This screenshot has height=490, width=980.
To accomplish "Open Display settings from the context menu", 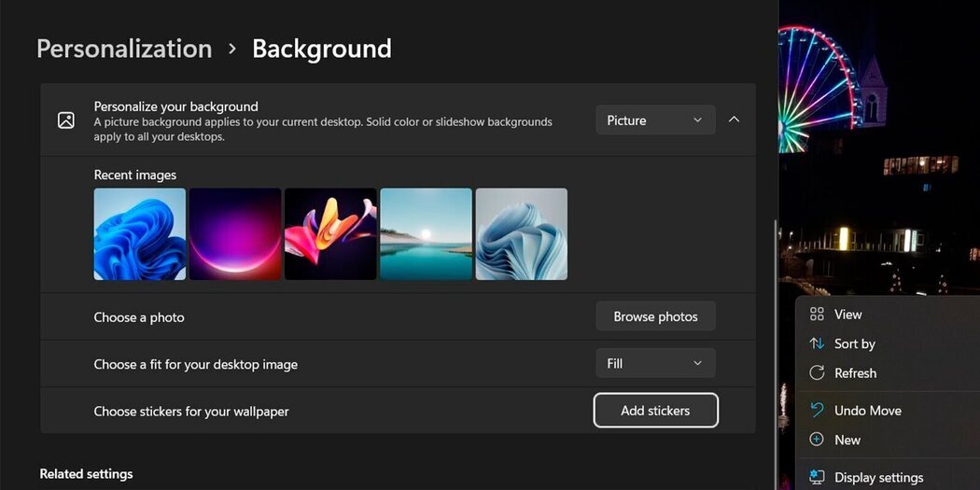I will point(878,477).
